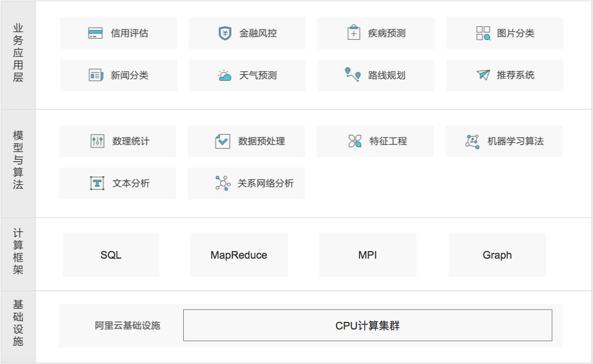Click the paper plane icon for 推荐系统
Image resolution: width=593 pixels, height=364 pixels.
tap(483, 75)
